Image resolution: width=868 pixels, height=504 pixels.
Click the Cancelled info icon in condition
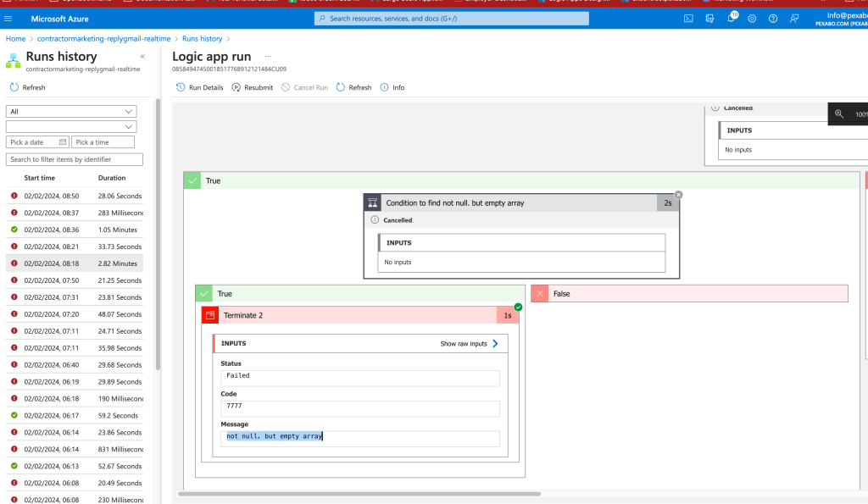click(x=375, y=219)
